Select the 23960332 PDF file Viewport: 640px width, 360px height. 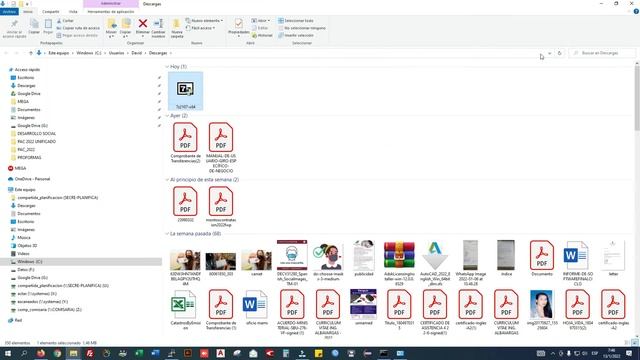coord(185,204)
